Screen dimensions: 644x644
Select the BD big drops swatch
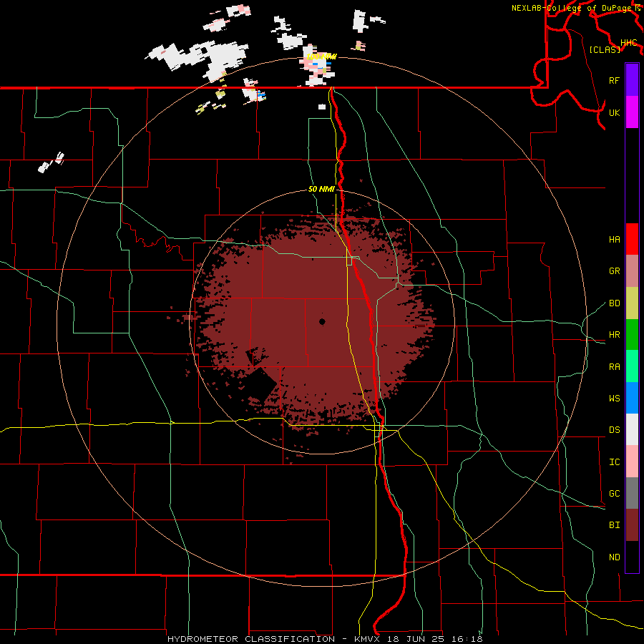click(x=632, y=303)
